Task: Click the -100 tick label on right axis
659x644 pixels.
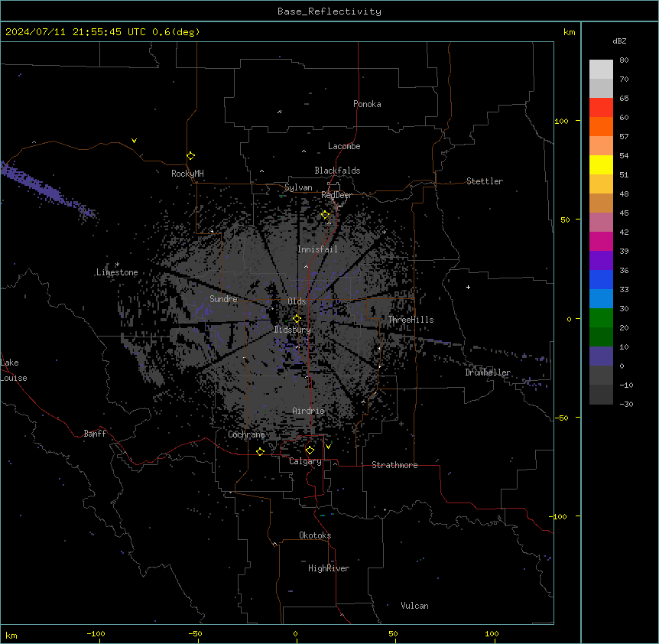Action: pyautogui.click(x=559, y=516)
